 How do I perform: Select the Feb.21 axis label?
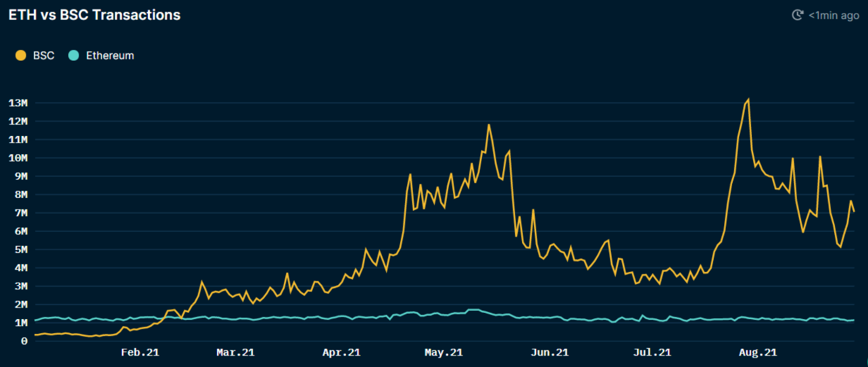140,353
